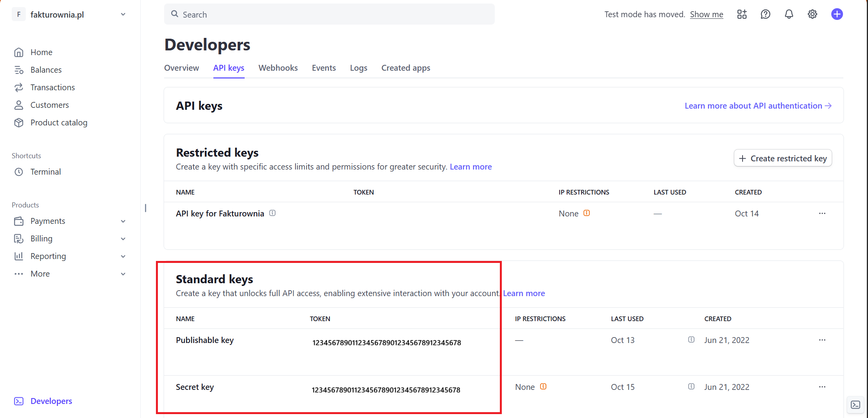Open the Events tab
Image resolution: width=868 pixels, height=418 pixels.
324,68
